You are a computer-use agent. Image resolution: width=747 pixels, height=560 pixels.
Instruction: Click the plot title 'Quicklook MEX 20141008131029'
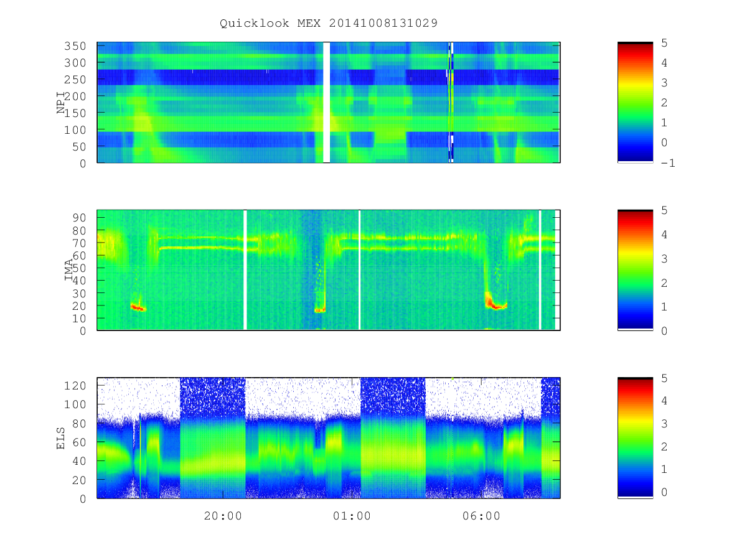click(x=329, y=23)
